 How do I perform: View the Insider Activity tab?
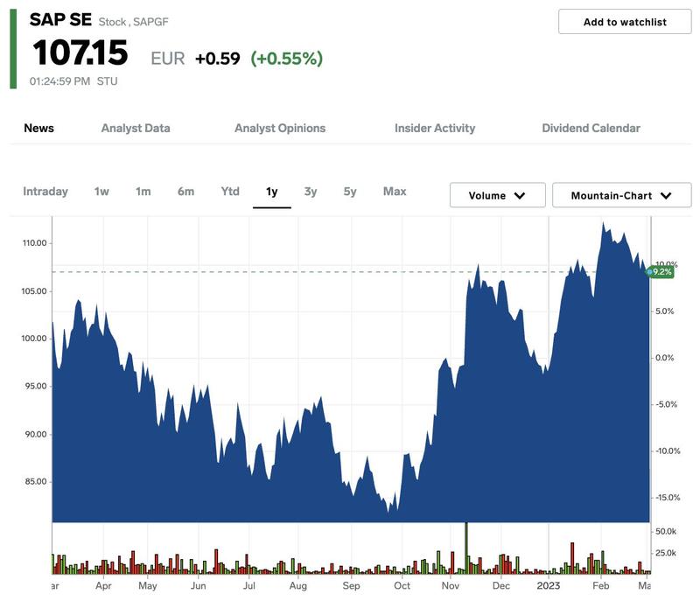(x=435, y=128)
